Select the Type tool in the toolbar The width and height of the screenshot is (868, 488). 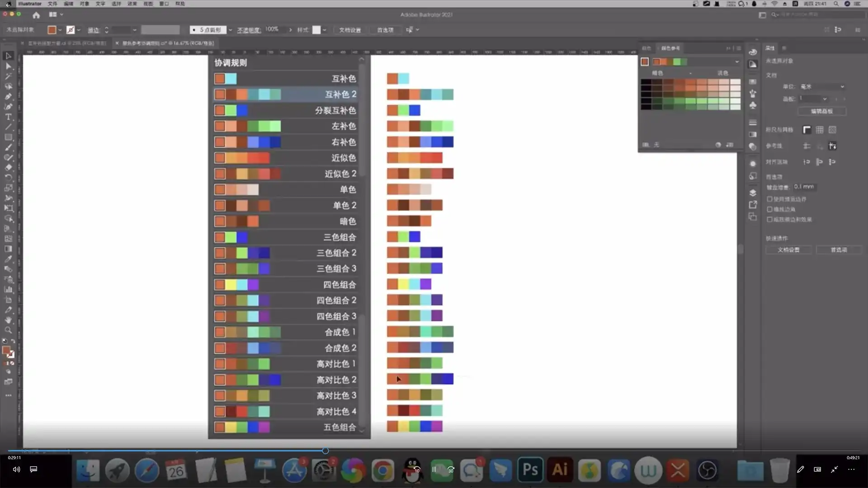click(8, 117)
